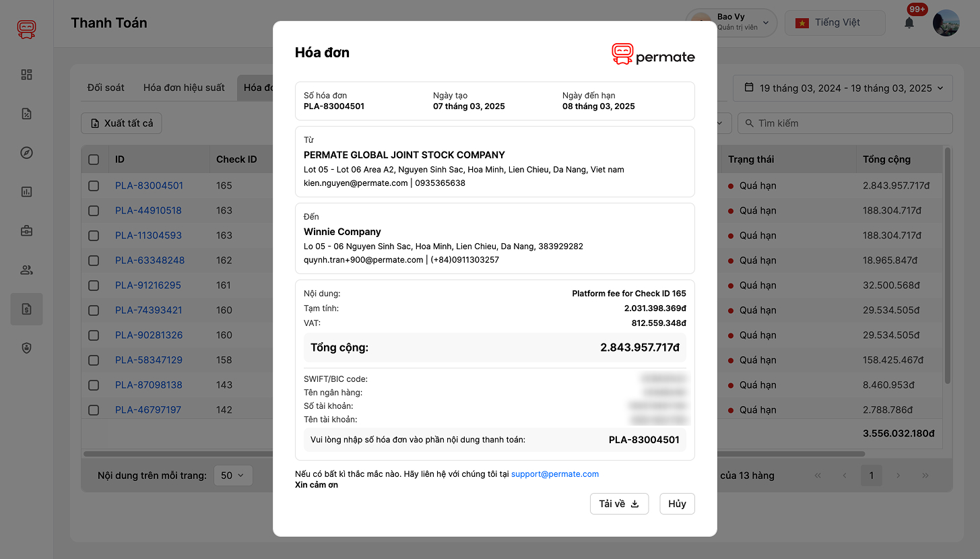The image size is (980, 559).
Task: Open the briefcase icon in sidebar
Action: click(x=26, y=231)
